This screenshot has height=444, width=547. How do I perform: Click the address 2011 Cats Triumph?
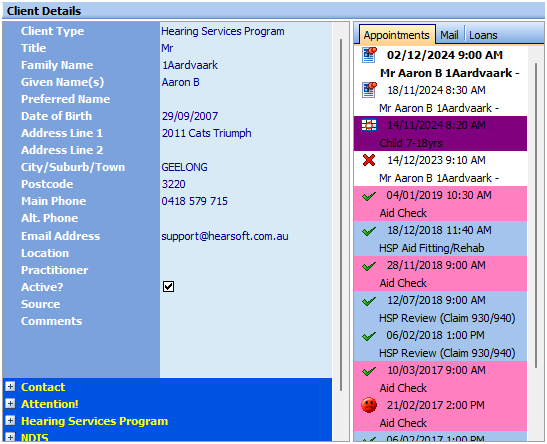click(206, 133)
